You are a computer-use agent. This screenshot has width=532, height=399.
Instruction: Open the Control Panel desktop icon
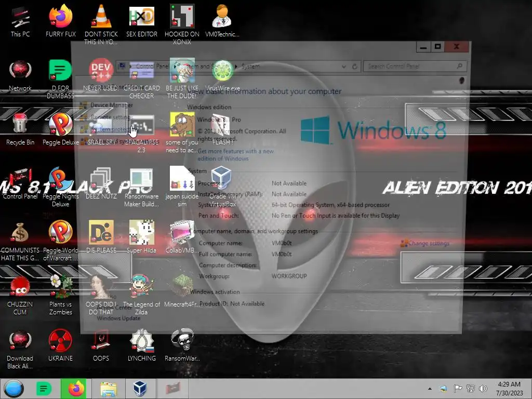(x=20, y=183)
